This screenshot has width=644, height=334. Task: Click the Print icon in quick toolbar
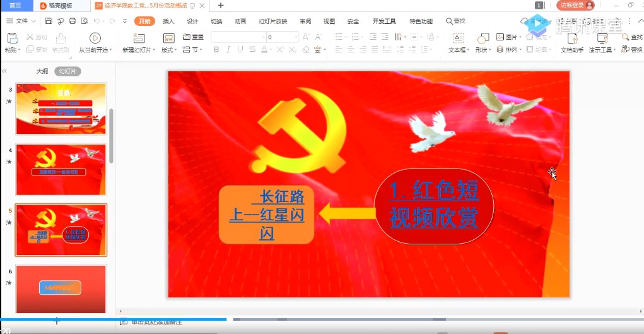pos(73,21)
